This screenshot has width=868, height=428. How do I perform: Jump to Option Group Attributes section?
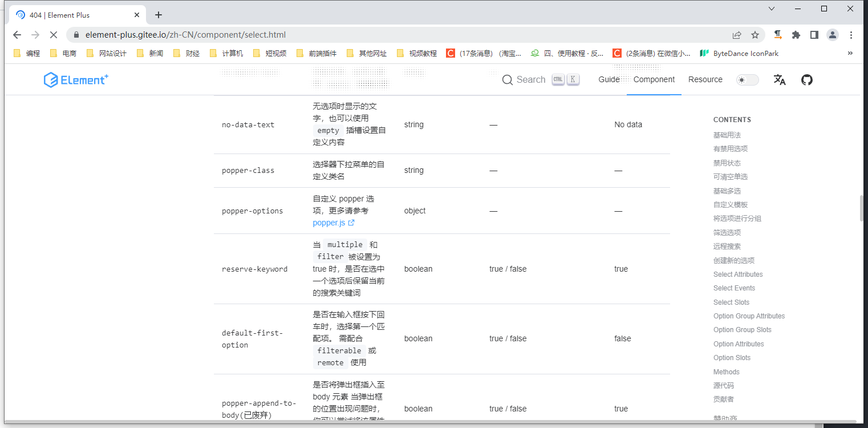tap(749, 316)
